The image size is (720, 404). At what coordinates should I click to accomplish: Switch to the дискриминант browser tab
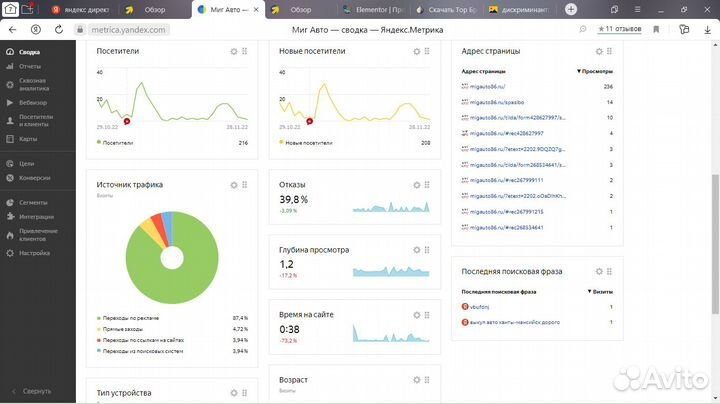[518, 10]
